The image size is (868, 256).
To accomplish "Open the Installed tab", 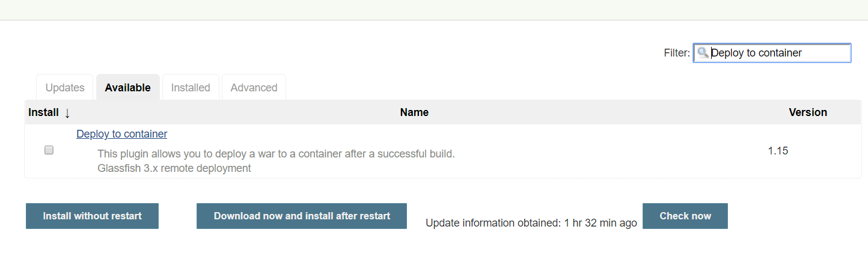I will coord(191,88).
